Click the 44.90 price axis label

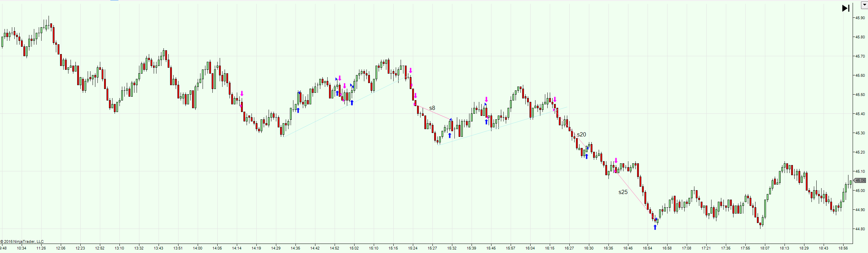tap(860, 210)
